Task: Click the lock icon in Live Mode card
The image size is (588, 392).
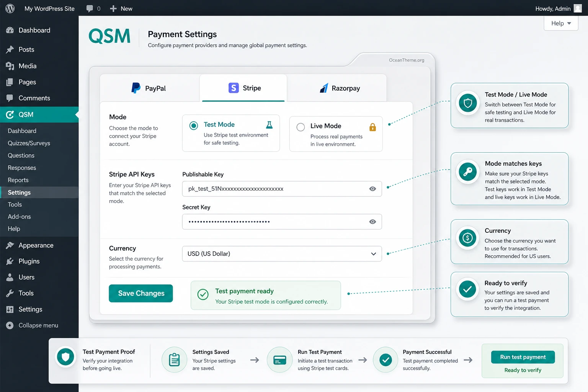Action: (372, 127)
